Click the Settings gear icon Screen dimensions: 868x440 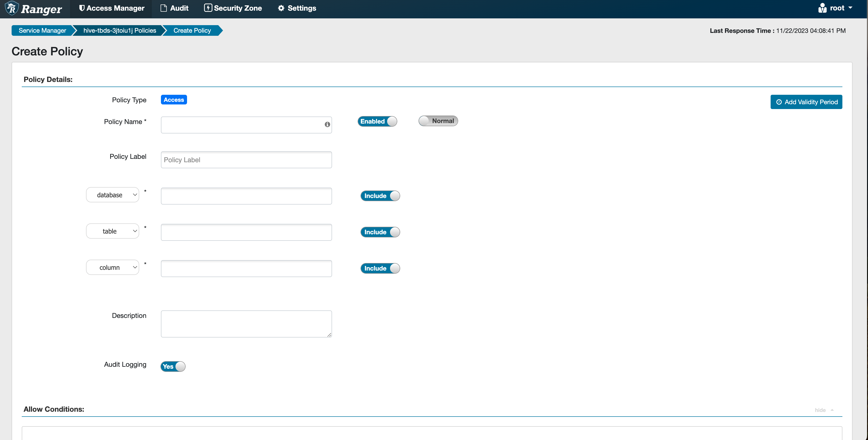(281, 8)
